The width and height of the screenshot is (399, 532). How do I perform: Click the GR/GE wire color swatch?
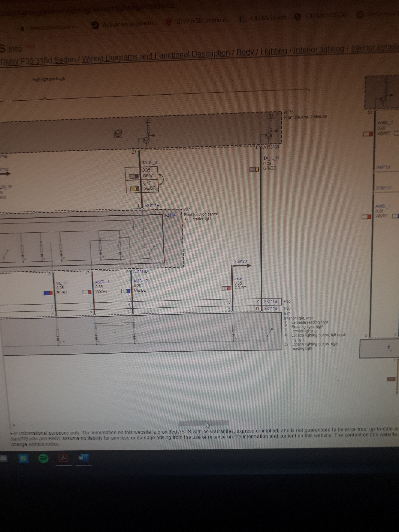254,169
